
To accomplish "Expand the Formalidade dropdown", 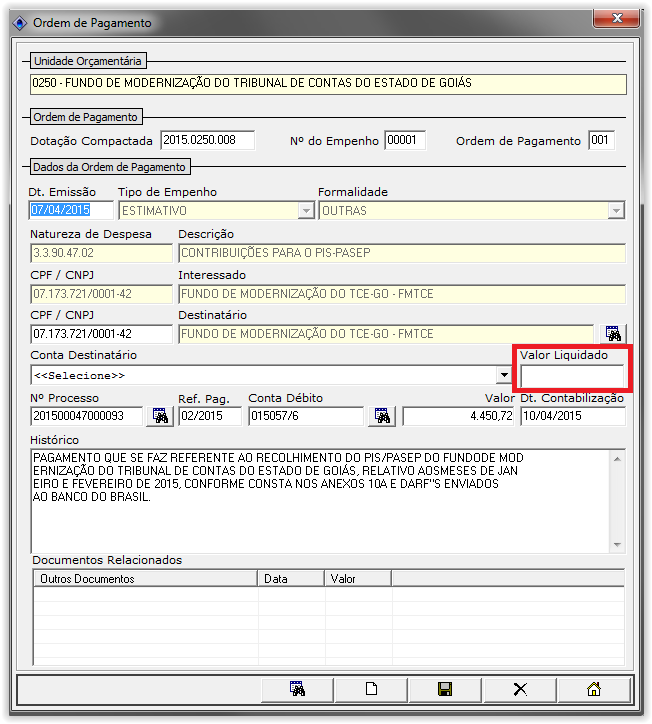I will [617, 211].
